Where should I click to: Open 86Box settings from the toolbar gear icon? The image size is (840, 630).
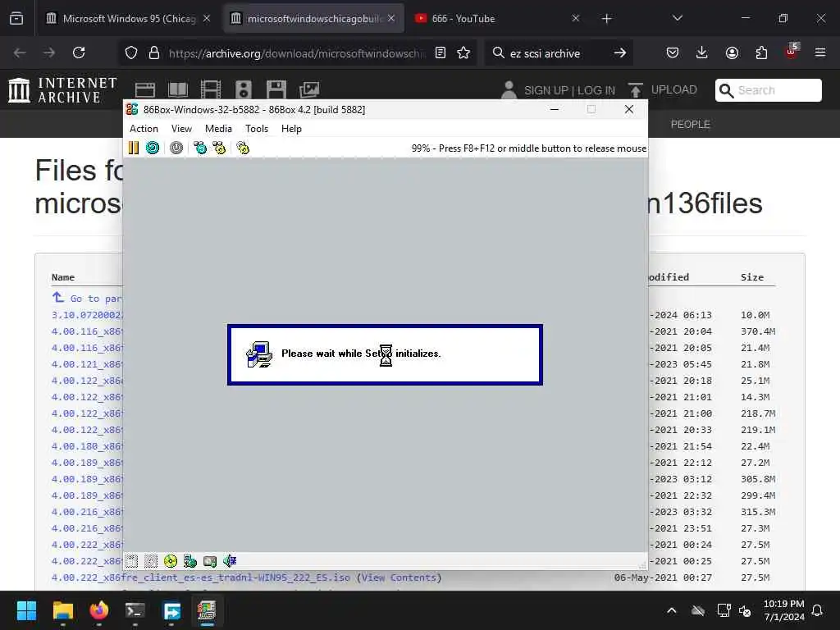tap(243, 148)
